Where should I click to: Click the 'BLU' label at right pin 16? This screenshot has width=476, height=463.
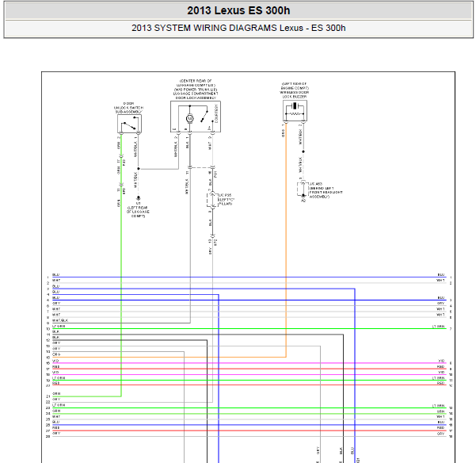point(441,423)
